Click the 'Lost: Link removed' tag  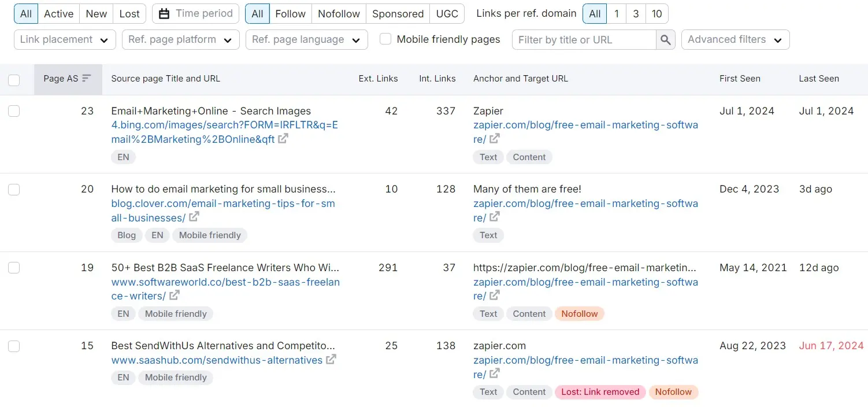pyautogui.click(x=600, y=392)
